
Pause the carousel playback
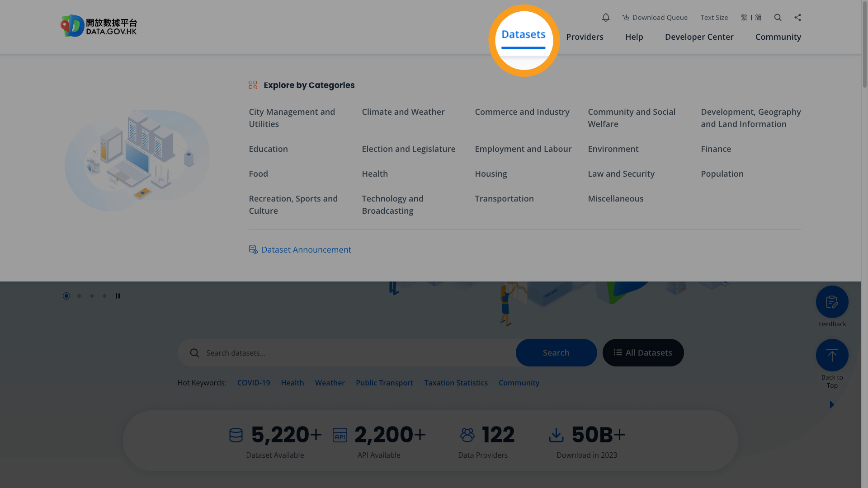[118, 296]
